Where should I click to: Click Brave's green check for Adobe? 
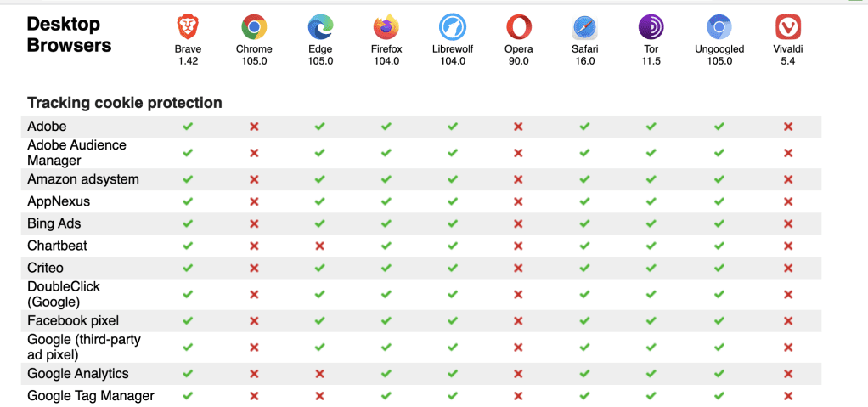tap(188, 127)
